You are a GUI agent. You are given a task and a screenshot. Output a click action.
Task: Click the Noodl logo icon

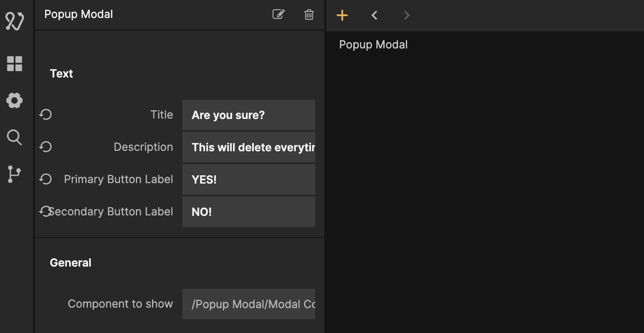(x=15, y=21)
